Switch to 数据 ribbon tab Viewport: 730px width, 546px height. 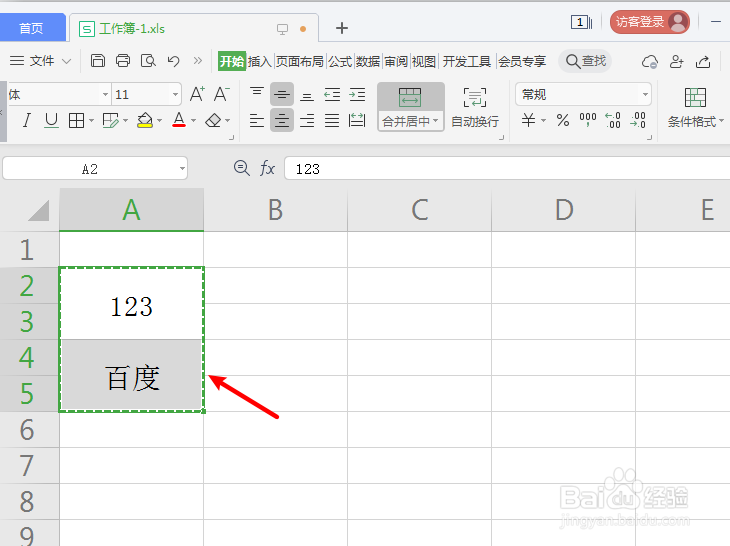[x=368, y=61]
